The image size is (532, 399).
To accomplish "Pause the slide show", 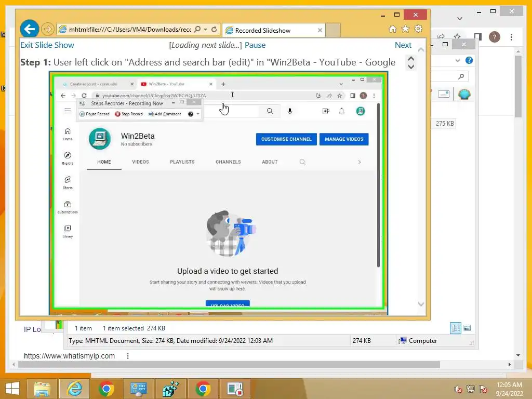I will (x=255, y=45).
